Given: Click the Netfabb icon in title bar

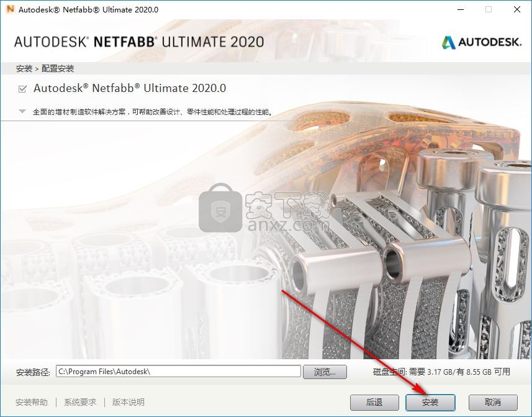Looking at the screenshot, I should [x=11, y=9].
